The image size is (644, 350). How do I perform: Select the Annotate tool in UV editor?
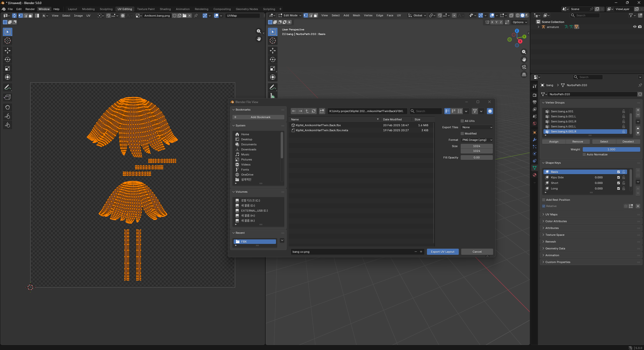7,87
